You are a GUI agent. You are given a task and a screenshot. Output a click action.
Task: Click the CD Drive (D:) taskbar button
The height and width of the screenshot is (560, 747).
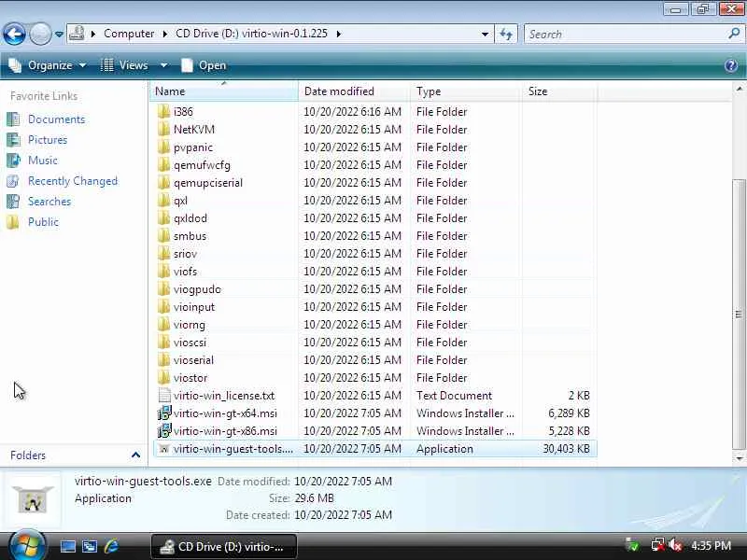point(224,547)
